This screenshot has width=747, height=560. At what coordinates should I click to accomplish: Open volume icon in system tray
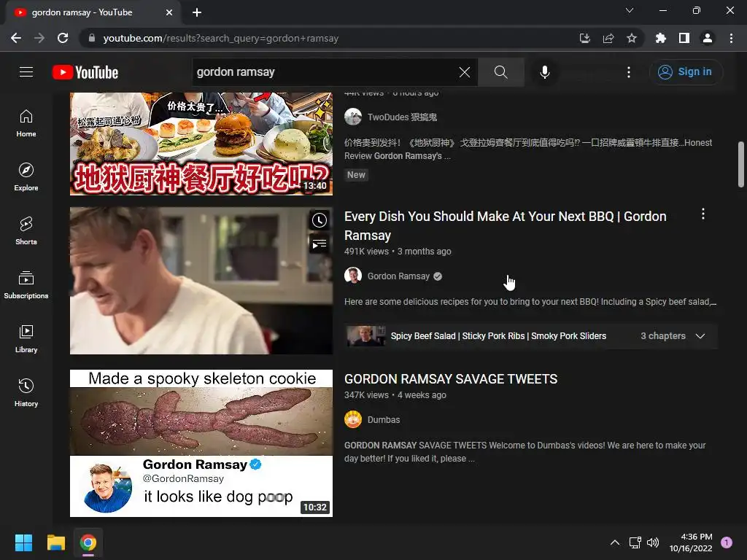(653, 542)
